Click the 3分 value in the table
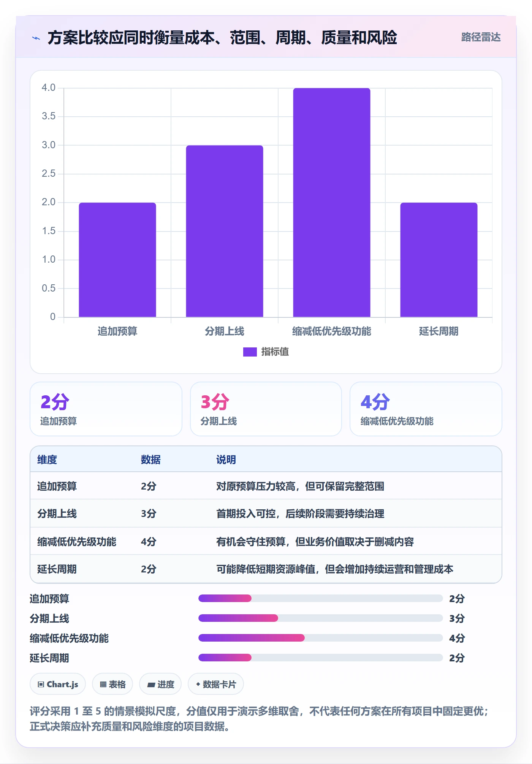This screenshot has width=532, height=764. click(149, 514)
